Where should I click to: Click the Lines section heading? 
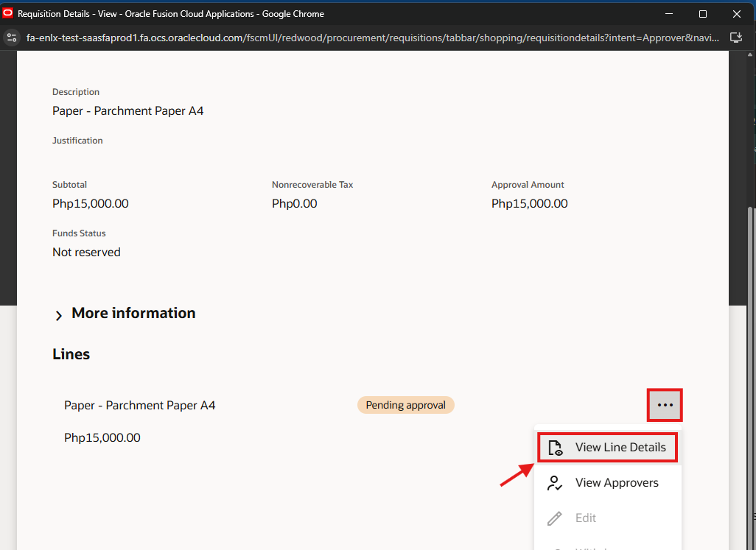(71, 354)
